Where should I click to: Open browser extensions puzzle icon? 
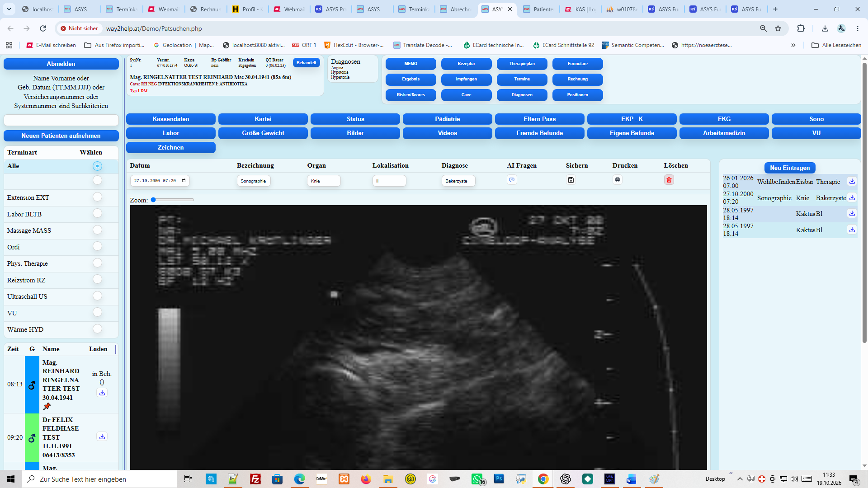[x=801, y=28]
